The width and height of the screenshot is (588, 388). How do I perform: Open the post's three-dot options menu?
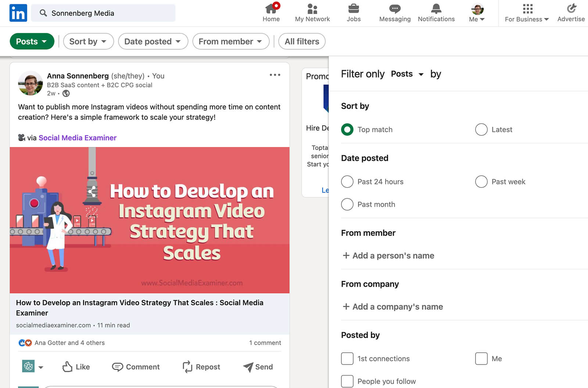[x=275, y=75]
